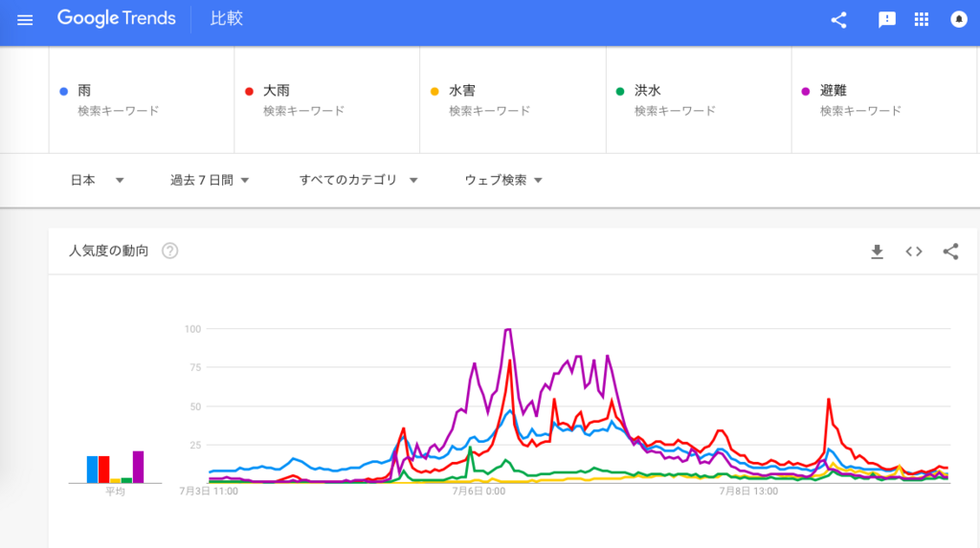Click the account avatar icon

pos(959,19)
